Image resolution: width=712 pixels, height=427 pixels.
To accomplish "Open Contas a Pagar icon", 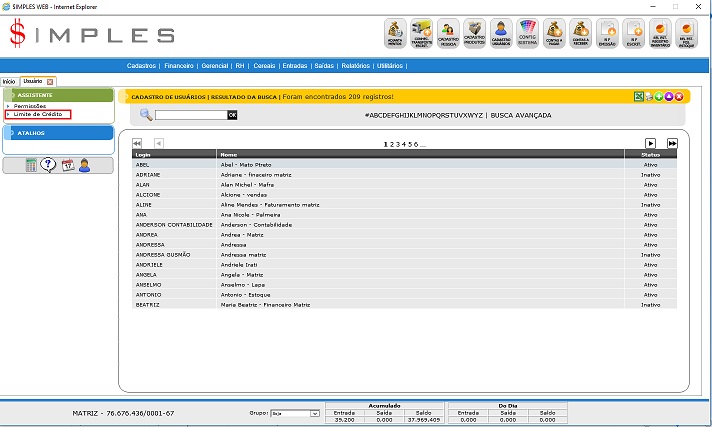I will (555, 33).
